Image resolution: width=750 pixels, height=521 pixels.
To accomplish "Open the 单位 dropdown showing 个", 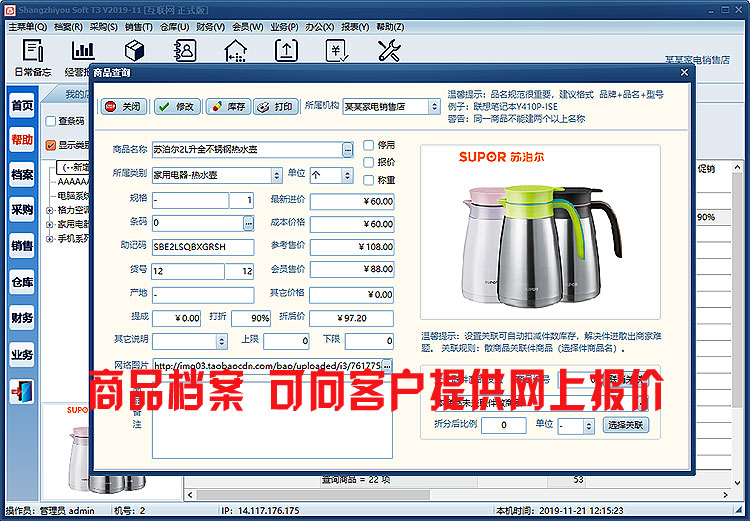I will [347, 176].
